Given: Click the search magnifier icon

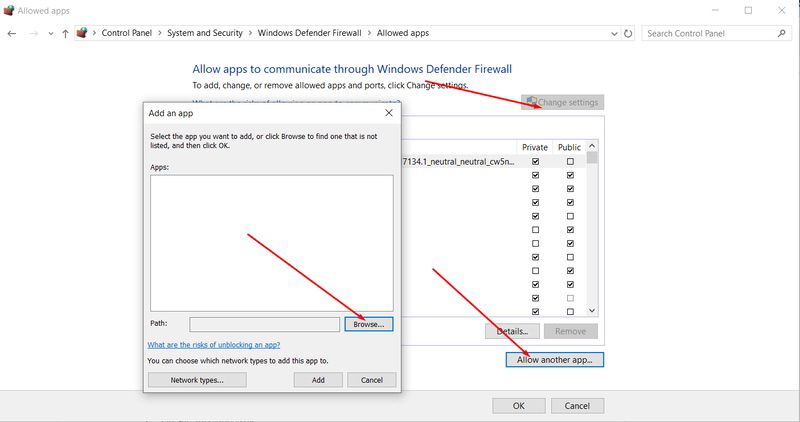Looking at the screenshot, I should point(781,33).
